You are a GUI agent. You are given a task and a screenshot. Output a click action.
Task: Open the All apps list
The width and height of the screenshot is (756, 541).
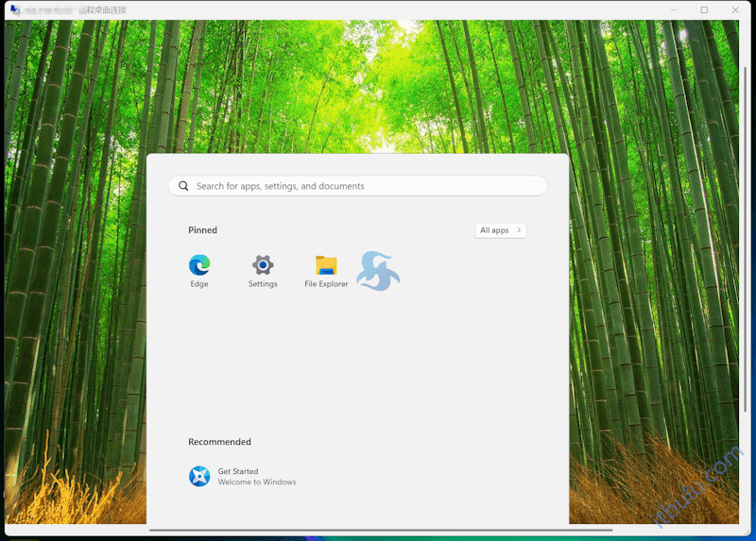pos(501,230)
